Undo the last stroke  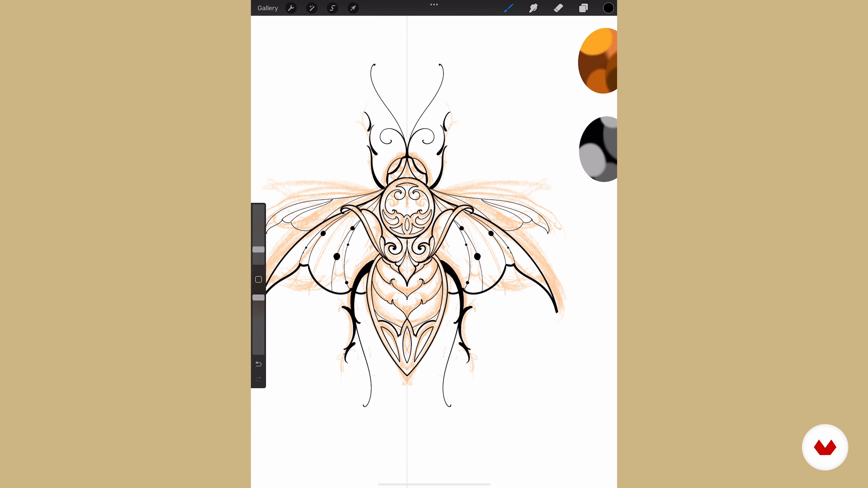click(258, 364)
